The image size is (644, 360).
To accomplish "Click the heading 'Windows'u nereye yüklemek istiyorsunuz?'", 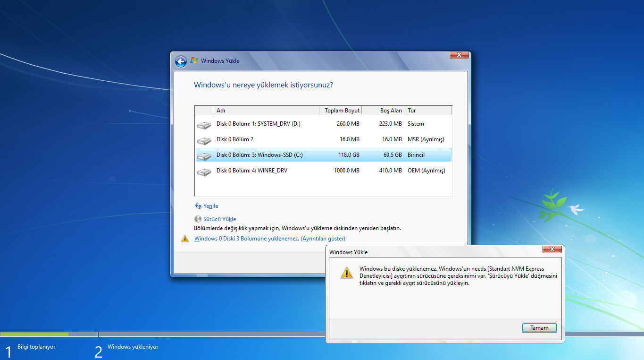I will pos(264,85).
